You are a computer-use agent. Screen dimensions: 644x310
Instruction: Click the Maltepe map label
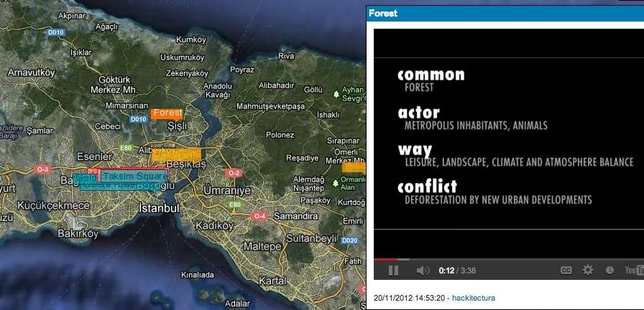point(262,246)
